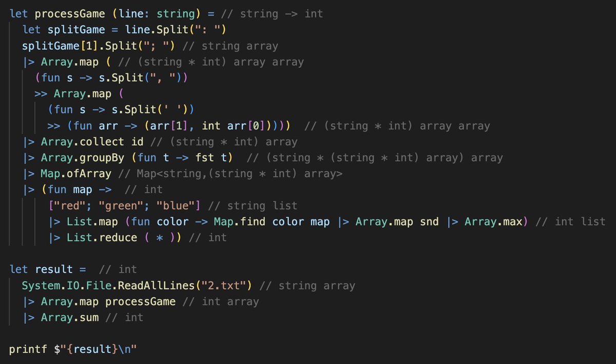Screen dimensions: 616x364
Task: Click 'Array.max' function name
Action: (493, 221)
